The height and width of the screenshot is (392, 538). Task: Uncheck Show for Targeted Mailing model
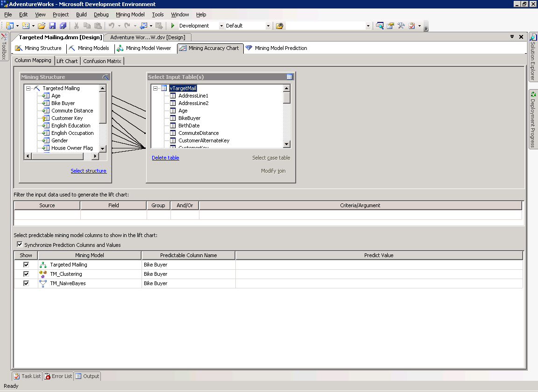click(x=26, y=265)
